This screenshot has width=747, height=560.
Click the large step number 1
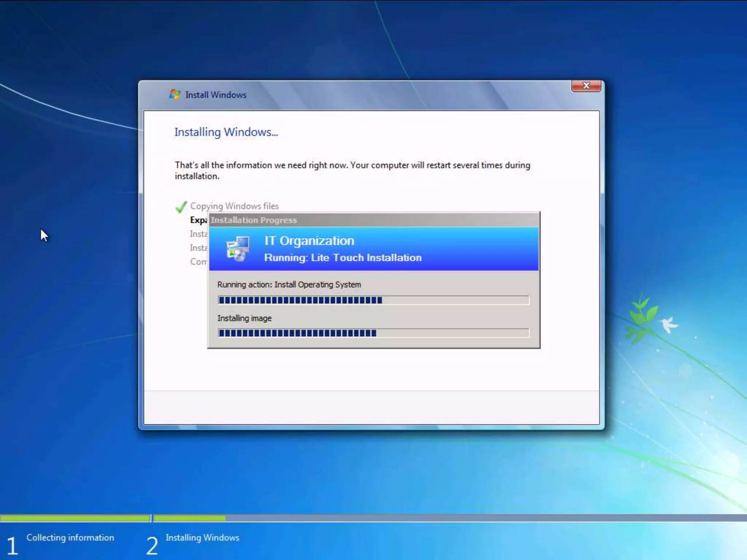(12, 546)
